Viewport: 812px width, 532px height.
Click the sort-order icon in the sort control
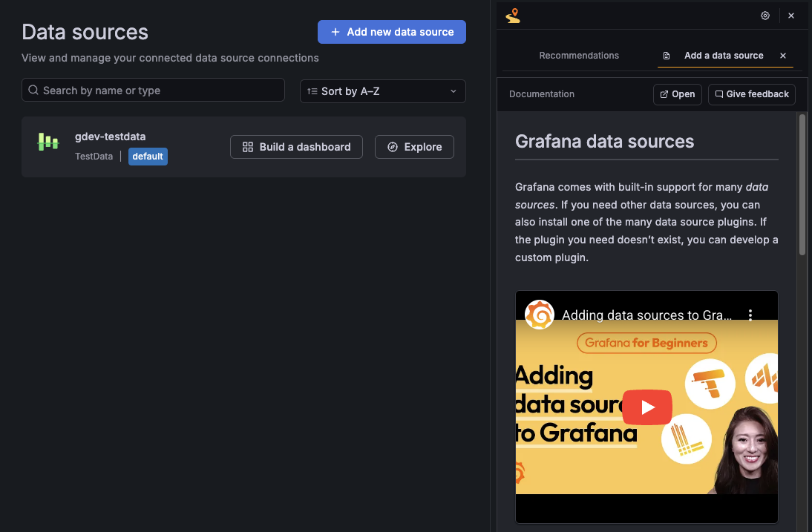[x=313, y=91]
